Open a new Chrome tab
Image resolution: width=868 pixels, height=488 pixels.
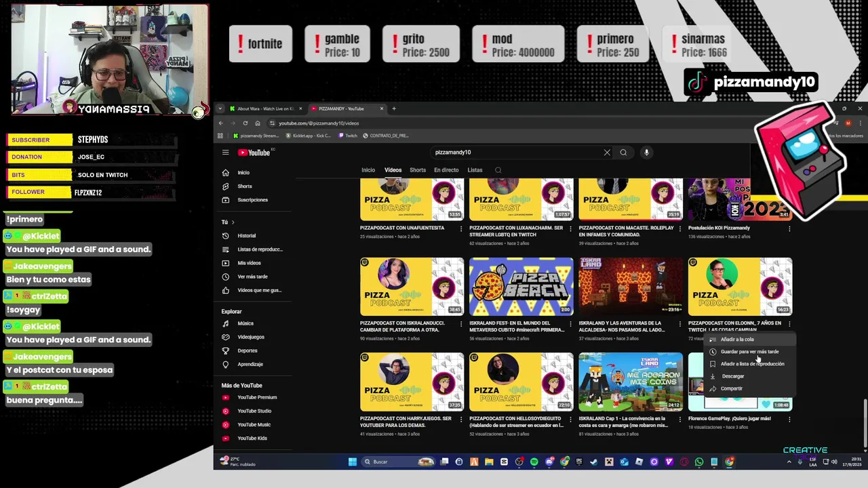394,108
